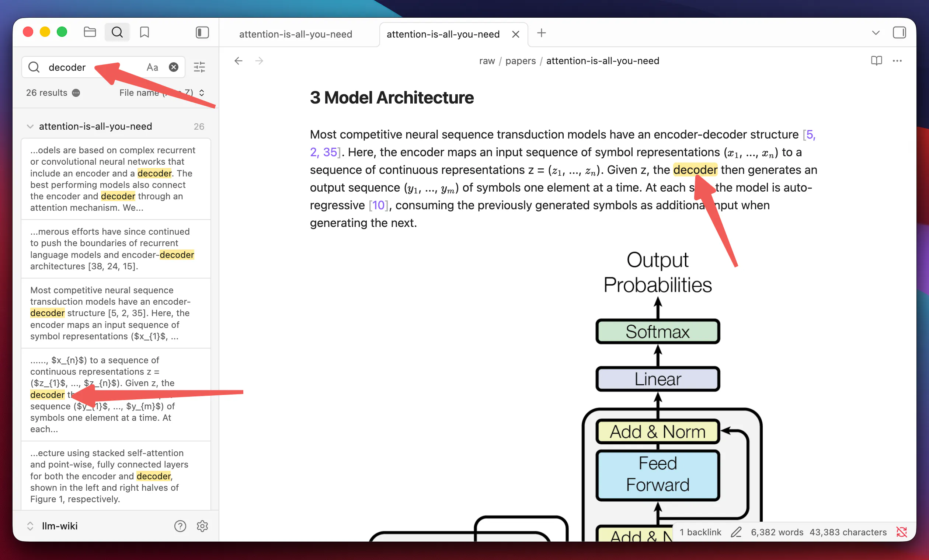Open More options three-dots menu
This screenshot has height=560, width=929.
pos(897,61)
